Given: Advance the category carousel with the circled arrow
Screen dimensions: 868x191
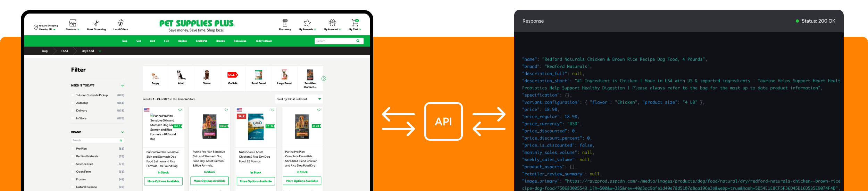Looking at the screenshot, I should pos(324,78).
